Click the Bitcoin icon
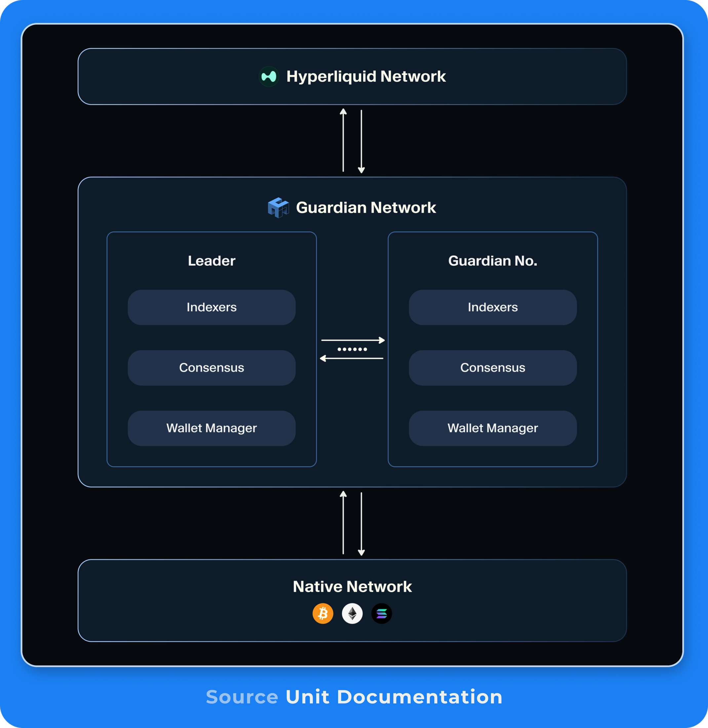The image size is (708, 728). [x=323, y=613]
